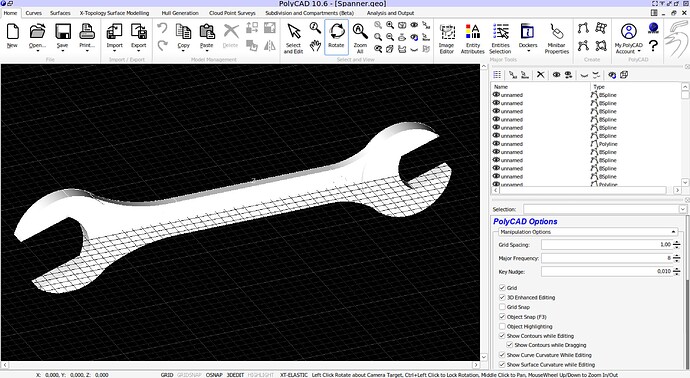690x378 pixels.
Task: Open Minibar Properties
Action: [557, 39]
